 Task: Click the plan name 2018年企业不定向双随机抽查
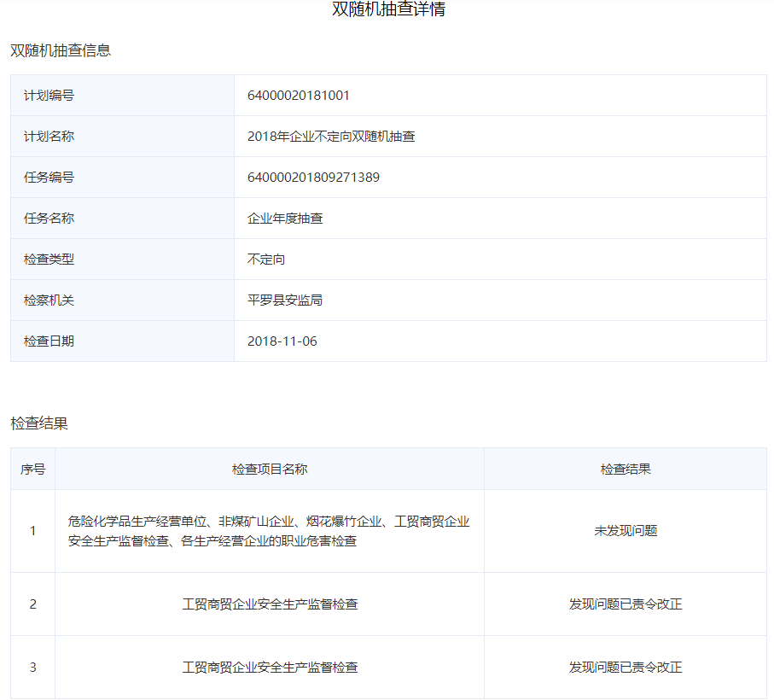pos(331,137)
